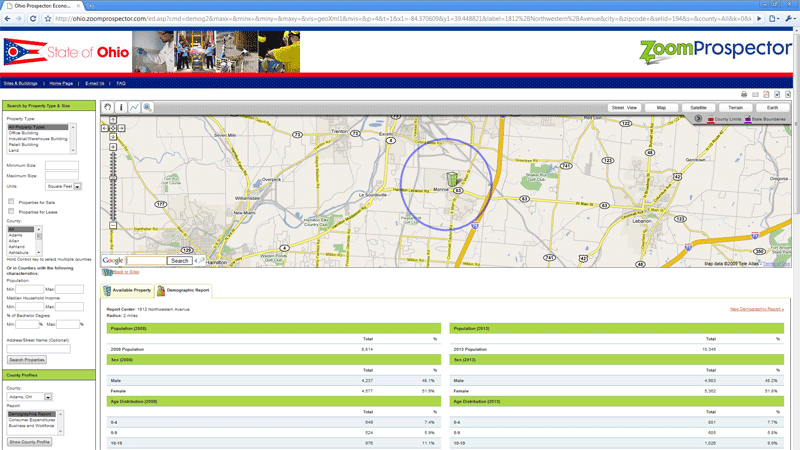Recenter map using center pan button
Screen dimensions: 800x450
(x=113, y=128)
